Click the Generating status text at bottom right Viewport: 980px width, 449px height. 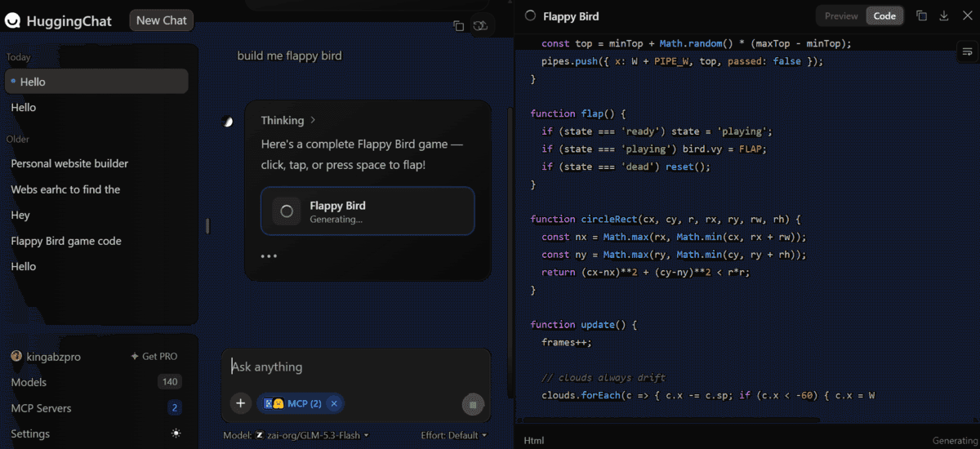(x=955, y=441)
